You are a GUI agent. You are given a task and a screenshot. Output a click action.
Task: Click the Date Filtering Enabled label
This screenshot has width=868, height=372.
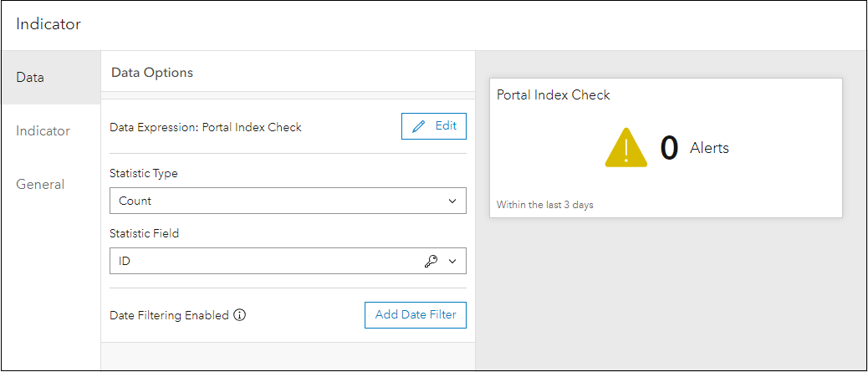(x=169, y=315)
